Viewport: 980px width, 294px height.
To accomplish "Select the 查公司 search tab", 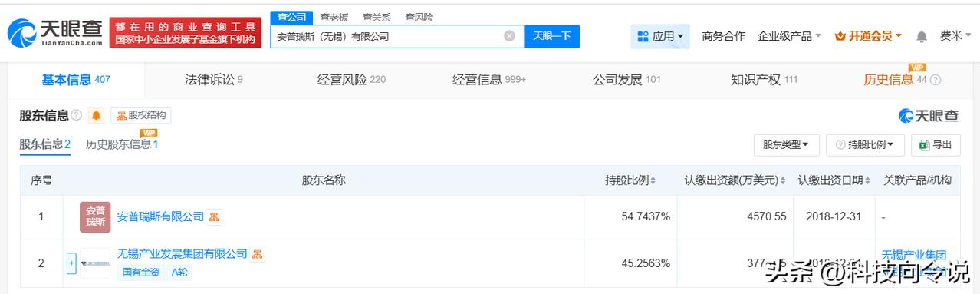I will click(x=291, y=17).
